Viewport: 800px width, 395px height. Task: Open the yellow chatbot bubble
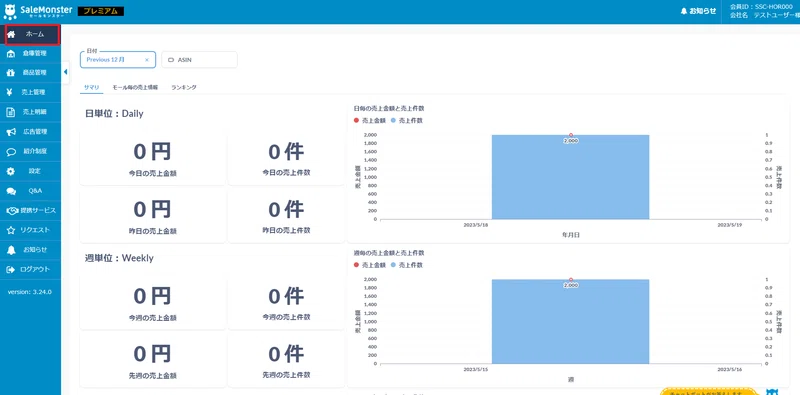(x=709, y=391)
